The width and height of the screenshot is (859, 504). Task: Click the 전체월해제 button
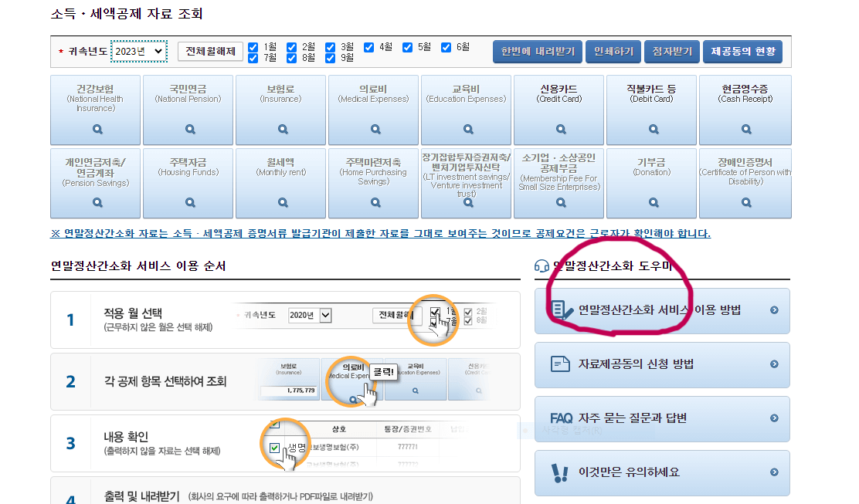pyautogui.click(x=210, y=52)
